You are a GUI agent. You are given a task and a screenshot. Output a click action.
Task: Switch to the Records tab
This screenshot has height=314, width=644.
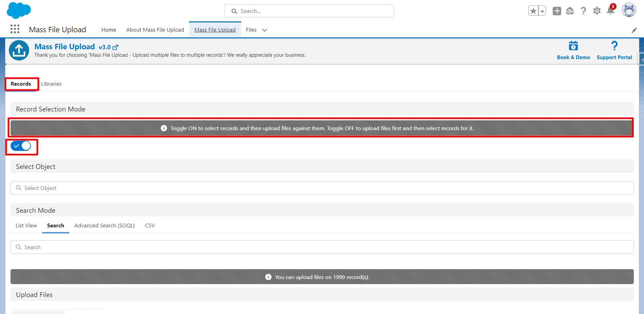pyautogui.click(x=21, y=84)
